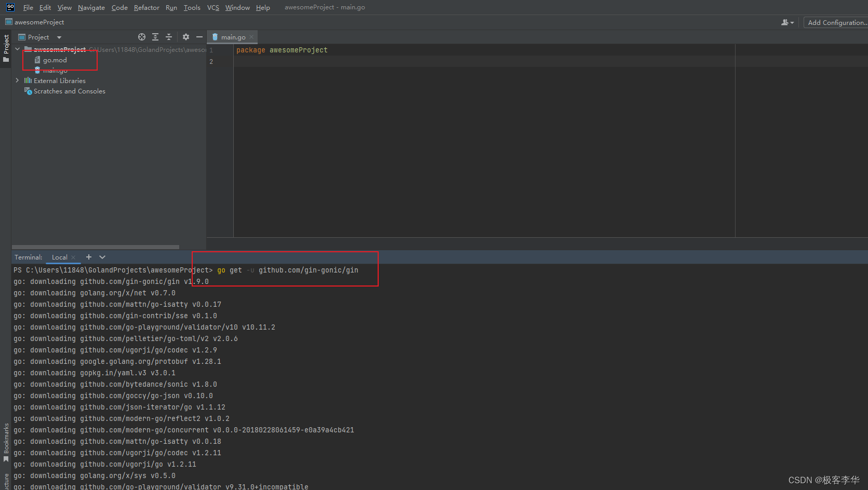Click the Expand All icon in Project panel

155,37
